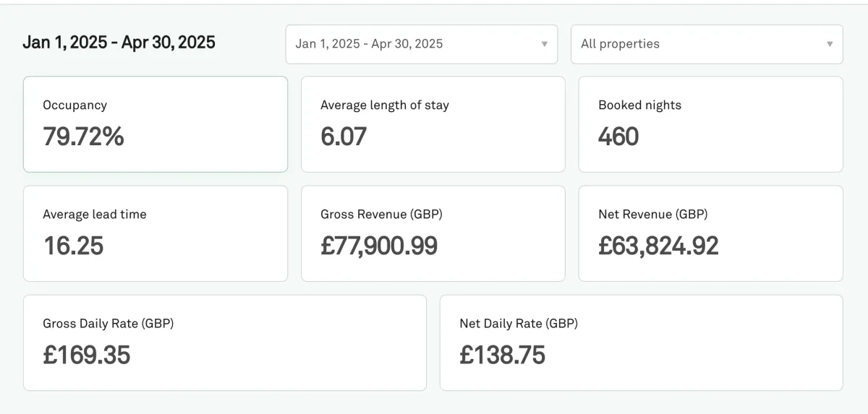Viewport: 868px width, 414px height.
Task: Open the All properties dropdown
Action: pyautogui.click(x=707, y=44)
